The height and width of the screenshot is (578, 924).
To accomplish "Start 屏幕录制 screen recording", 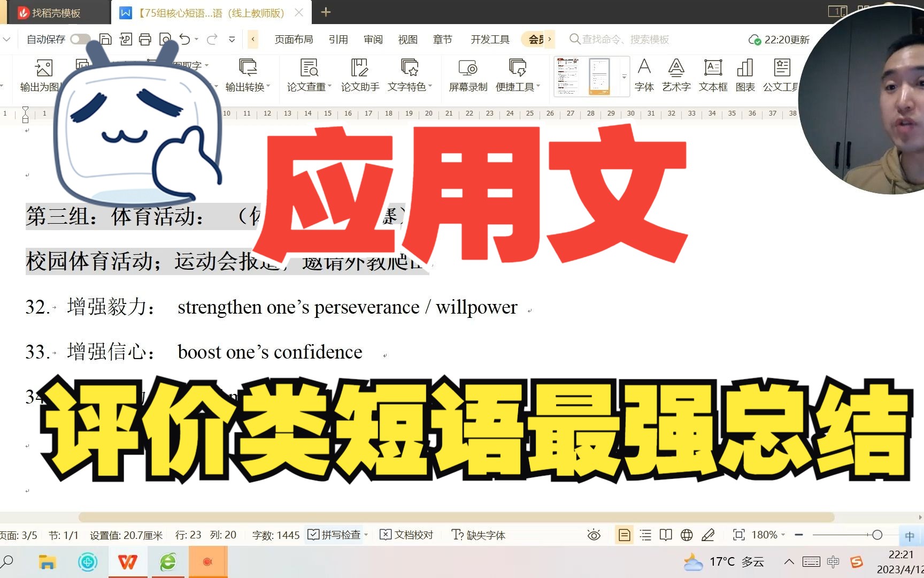I will pos(467,75).
